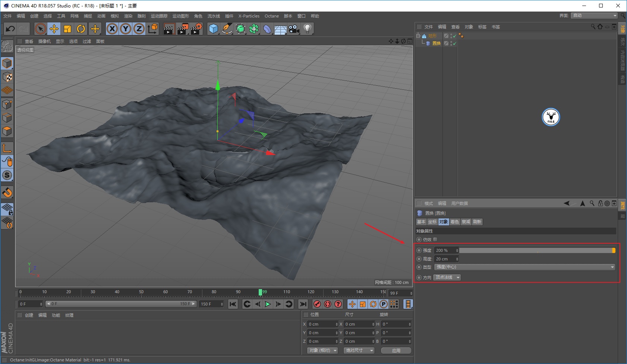Screen dimensions: 627x364
Task: Toggle the coordinate system icon
Action: (x=153, y=29)
